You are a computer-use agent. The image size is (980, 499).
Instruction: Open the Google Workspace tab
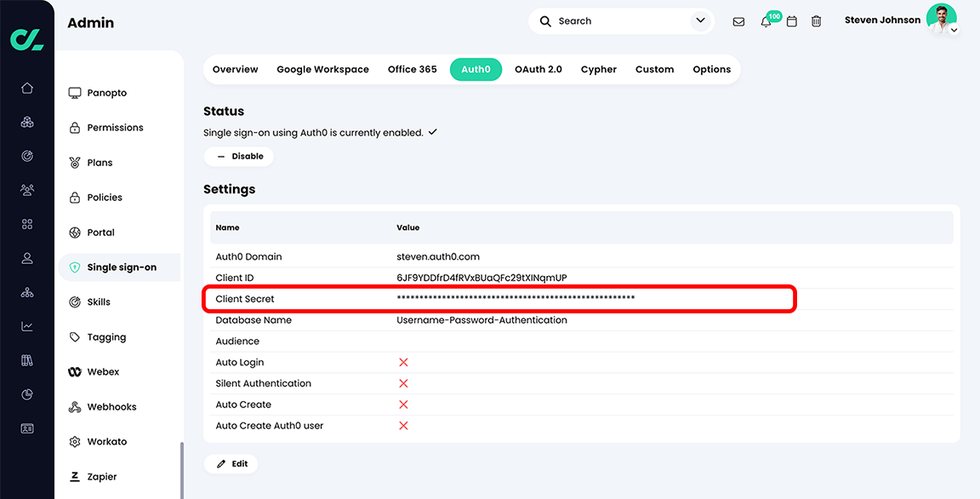point(322,69)
